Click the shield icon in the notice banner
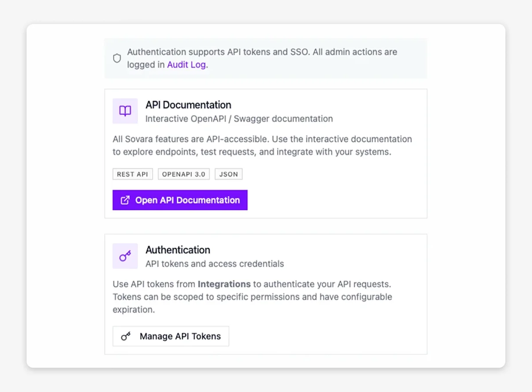The image size is (532, 392). click(x=117, y=58)
